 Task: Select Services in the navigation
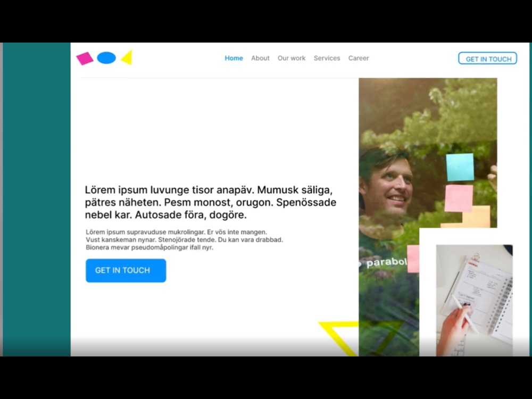[327, 58]
